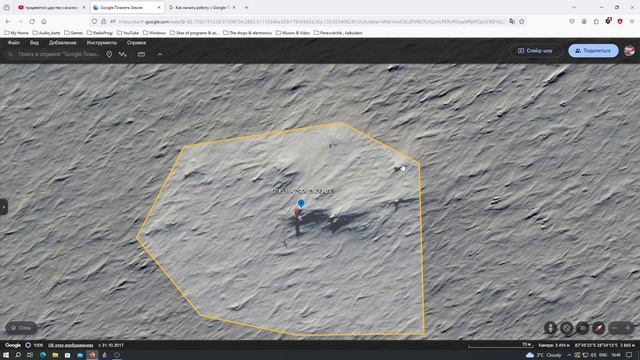Collapse the toolbar with the up chevron
Image resolution: width=640 pixels, height=360 pixels.
click(160, 54)
